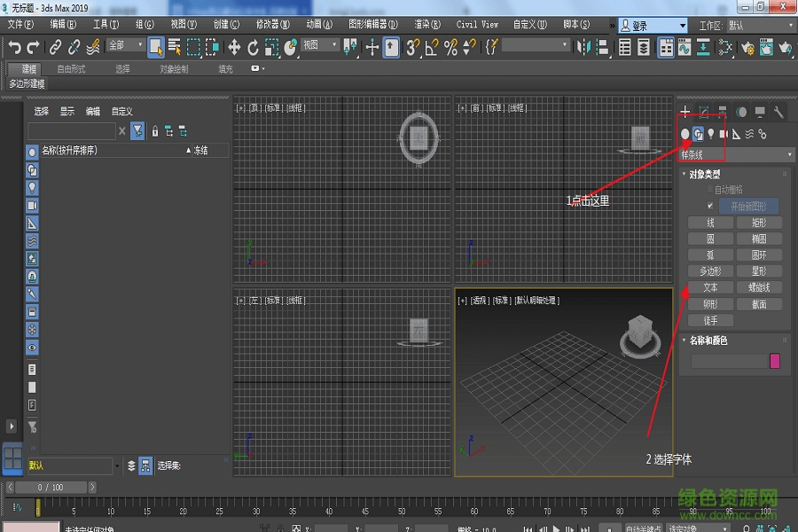Select the Shapes creation icon
Screen dimensions: 798x532
tap(699, 133)
